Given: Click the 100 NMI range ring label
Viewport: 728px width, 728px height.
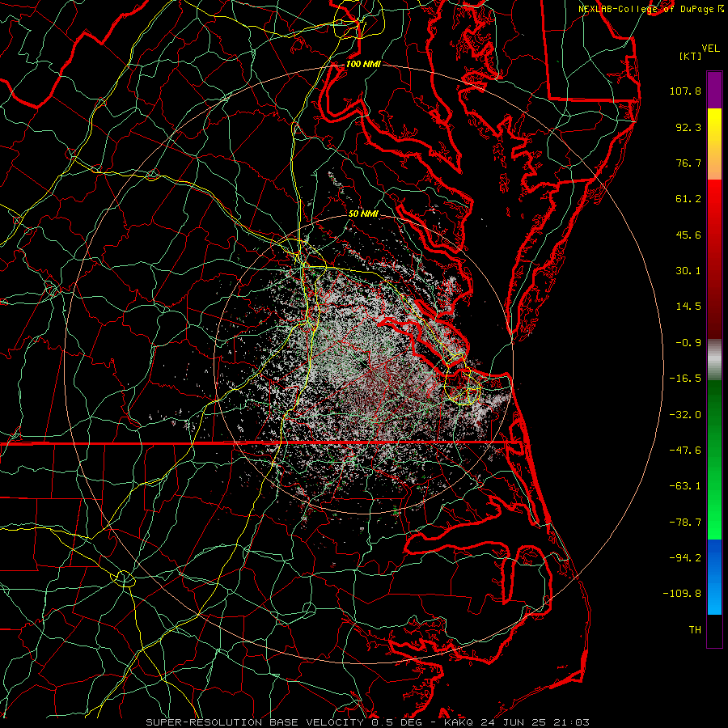Looking at the screenshot, I should [x=363, y=64].
